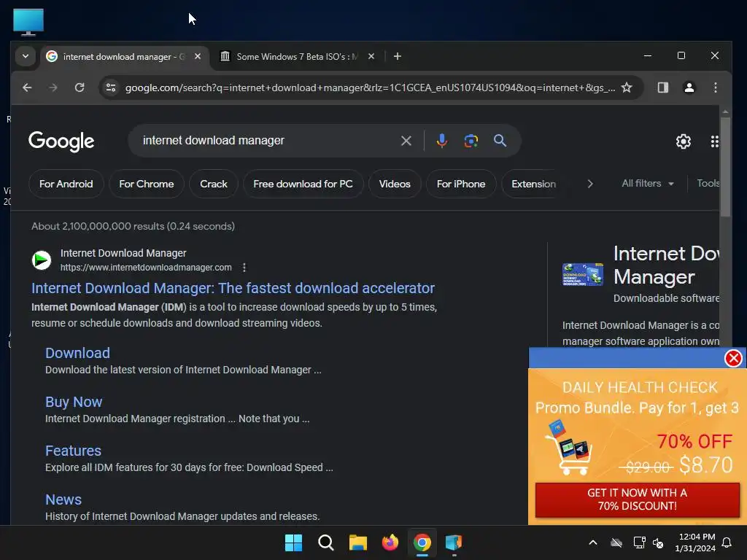Open the fastest download accelerator result
The height and width of the screenshot is (560, 747).
(x=233, y=288)
